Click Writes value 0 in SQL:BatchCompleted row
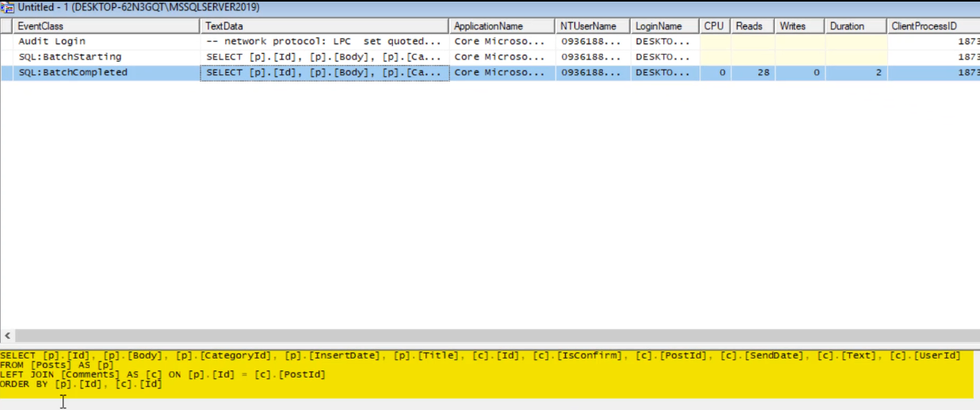 click(x=800, y=73)
